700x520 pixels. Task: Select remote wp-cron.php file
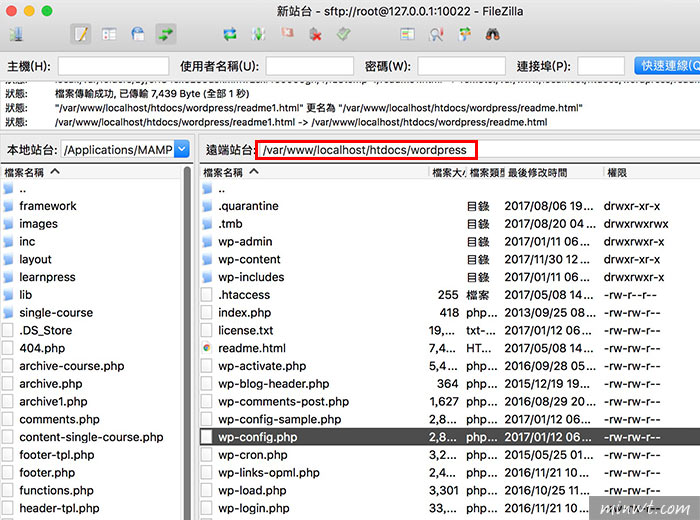[253, 455]
